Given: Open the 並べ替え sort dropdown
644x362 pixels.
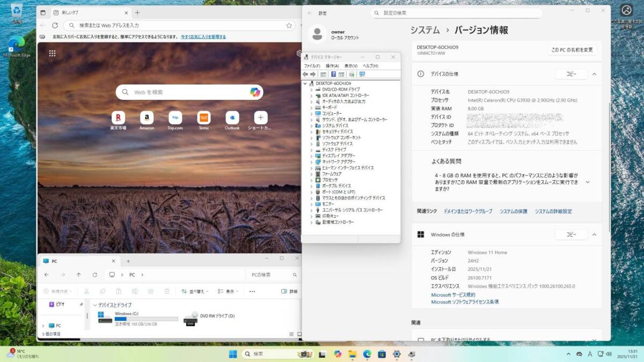Looking at the screenshot, I should click(x=193, y=291).
